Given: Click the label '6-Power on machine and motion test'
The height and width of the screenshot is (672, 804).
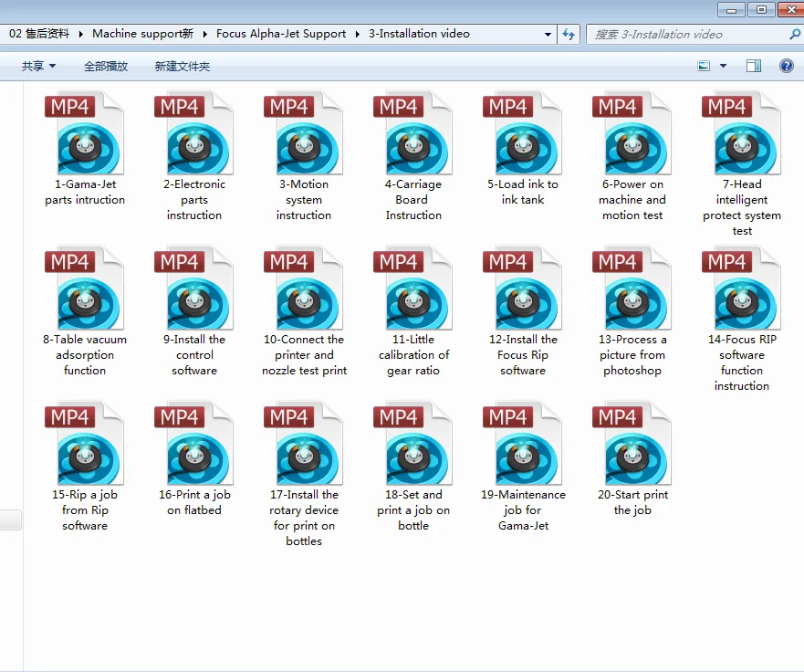Looking at the screenshot, I should tap(632, 200).
